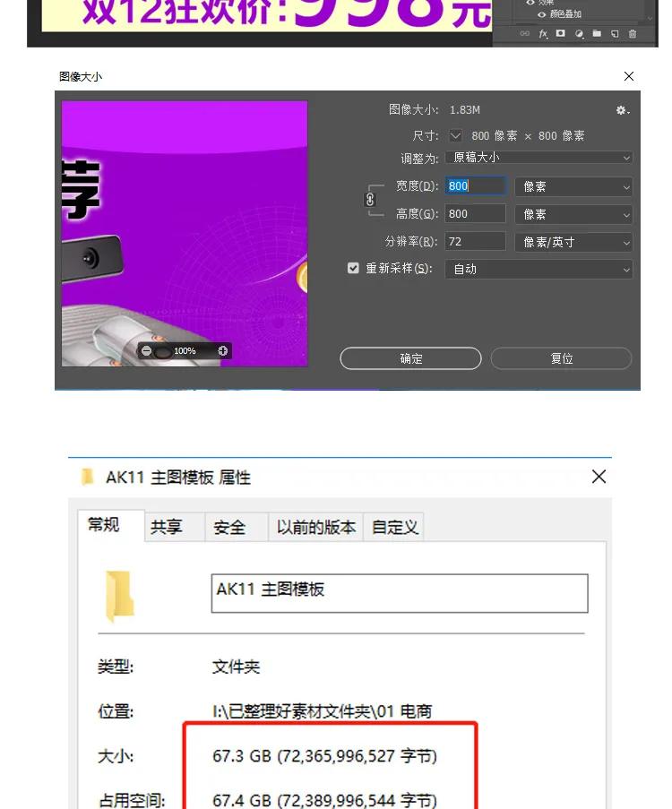Viewport: 672px width, 809px height.
Task: Click the 文件夹 type value text
Action: coord(236,667)
